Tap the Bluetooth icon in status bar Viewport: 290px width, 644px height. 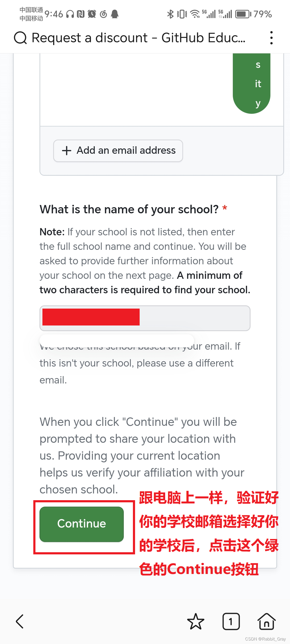170,14
